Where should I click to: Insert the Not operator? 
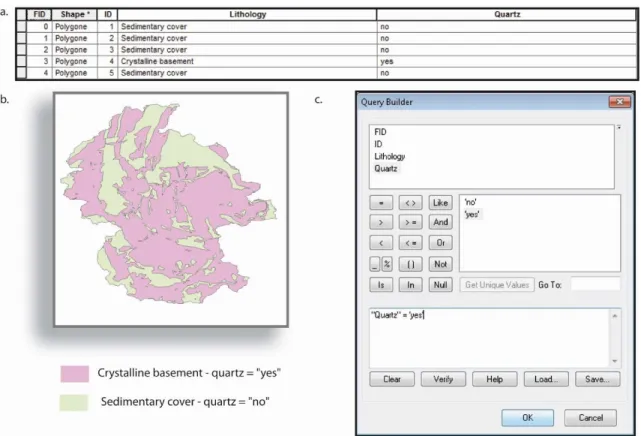tap(440, 264)
